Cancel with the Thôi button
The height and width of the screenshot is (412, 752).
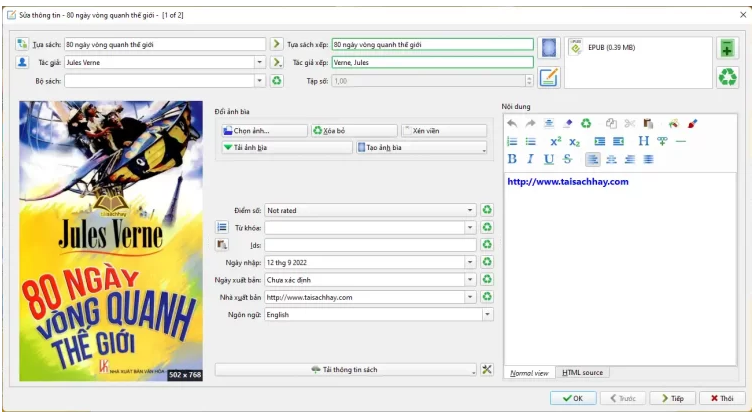click(x=722, y=398)
